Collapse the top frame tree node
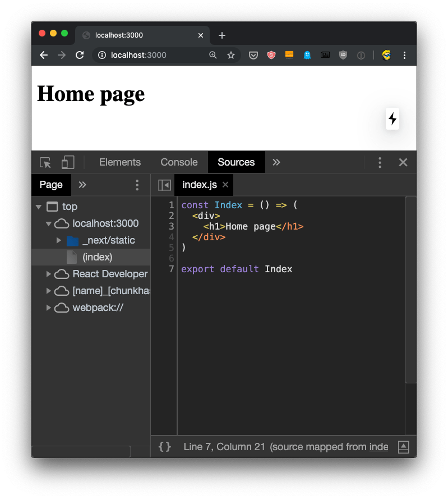The height and width of the screenshot is (499, 448). pos(39,207)
